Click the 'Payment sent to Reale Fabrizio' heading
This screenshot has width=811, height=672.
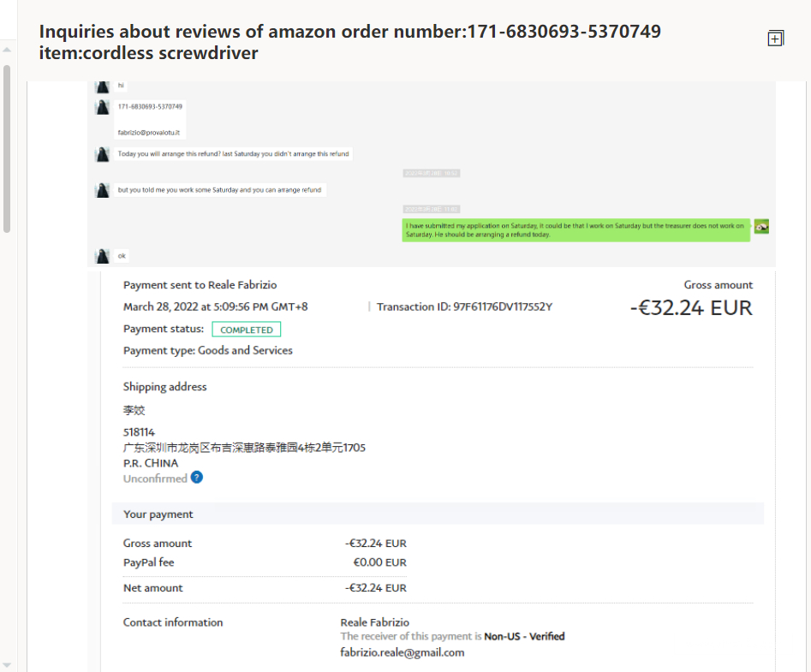point(200,285)
